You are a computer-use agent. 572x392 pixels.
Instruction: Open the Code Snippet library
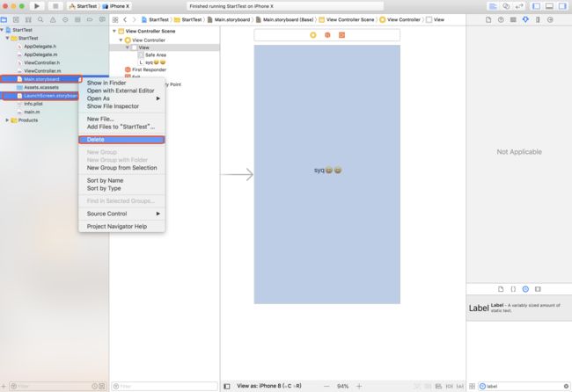coord(513,289)
